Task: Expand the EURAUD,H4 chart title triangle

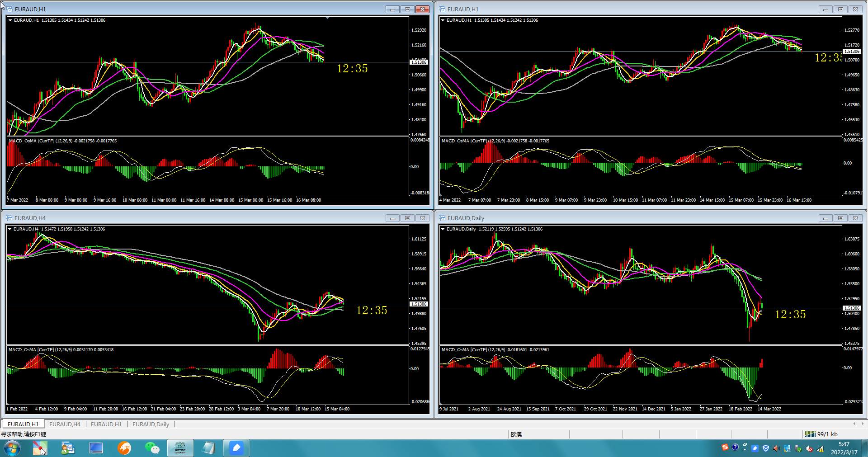Action: tap(9, 229)
